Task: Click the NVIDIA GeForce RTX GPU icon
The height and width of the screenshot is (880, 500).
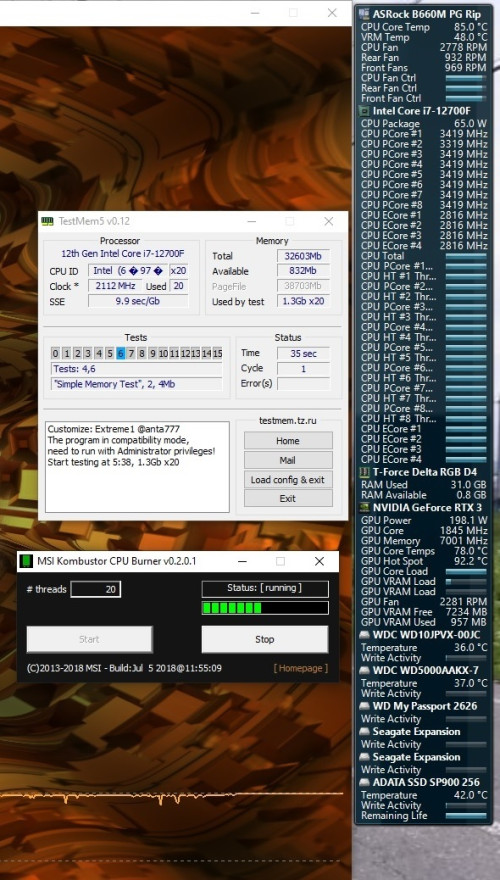Action: click(x=364, y=507)
